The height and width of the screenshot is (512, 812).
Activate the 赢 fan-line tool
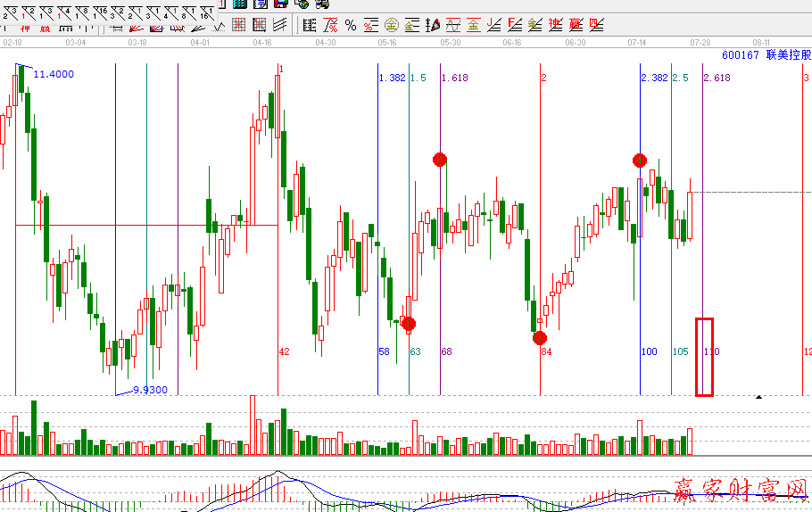pyautogui.click(x=575, y=25)
